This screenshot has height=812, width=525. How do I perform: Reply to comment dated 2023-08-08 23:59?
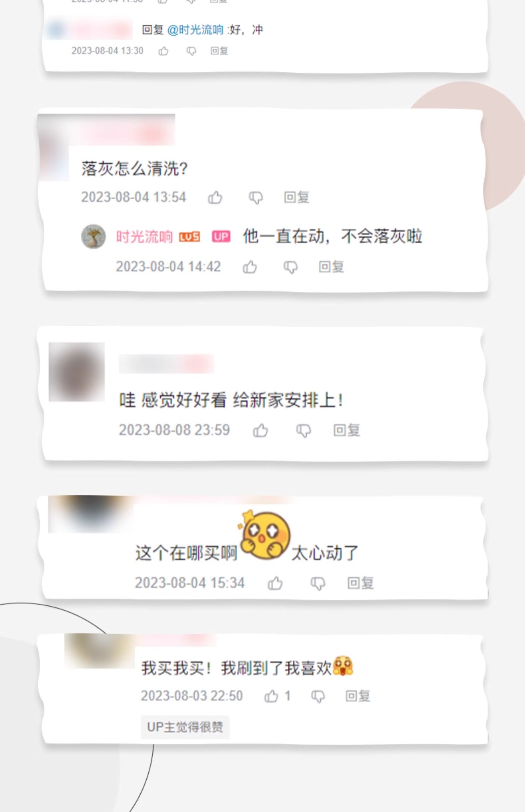click(346, 430)
